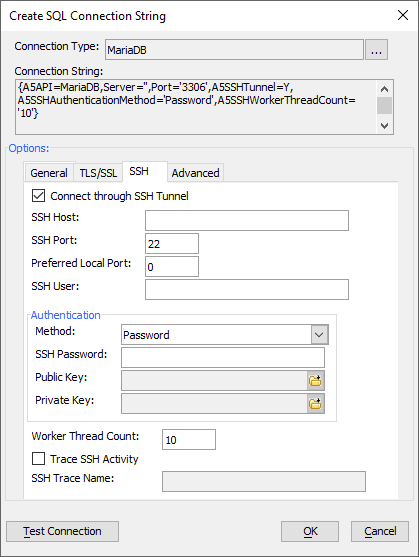Select the SSH tab
Screen dimensions: 419x557
point(145,172)
